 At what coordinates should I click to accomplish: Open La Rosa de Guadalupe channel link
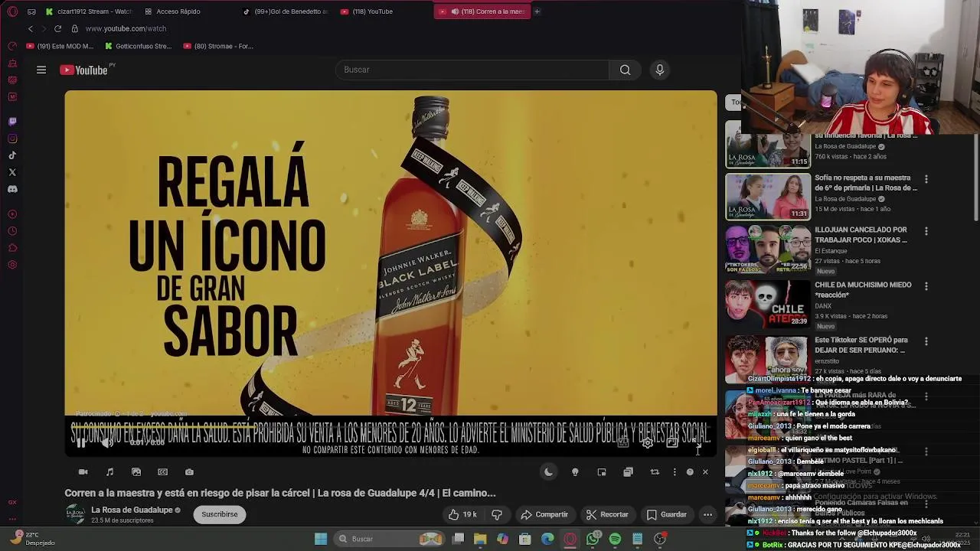click(x=132, y=510)
